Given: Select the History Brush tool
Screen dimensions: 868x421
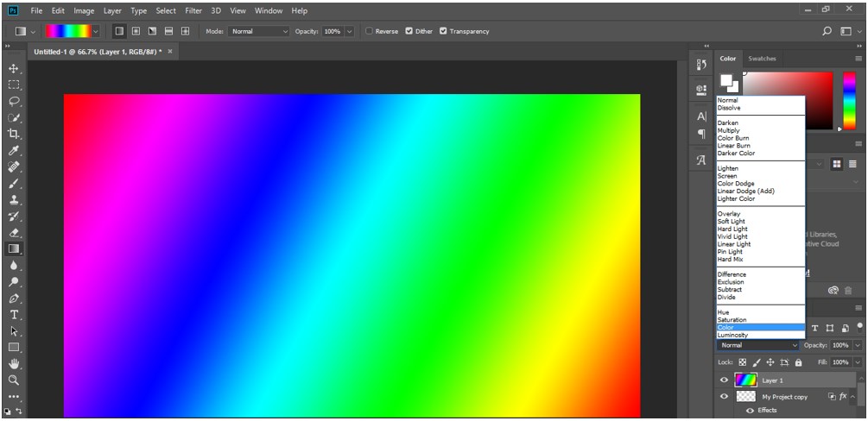Looking at the screenshot, I should (14, 216).
